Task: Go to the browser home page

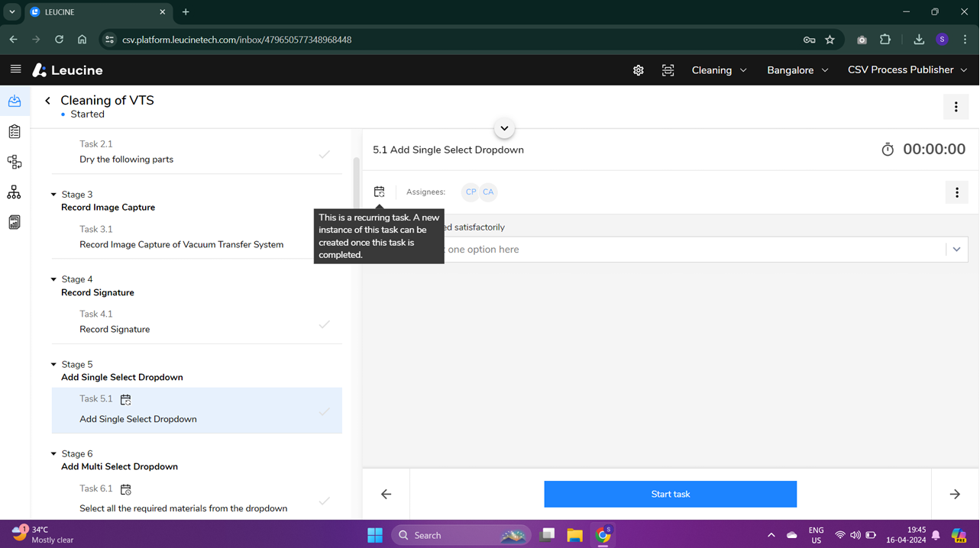Action: tap(82, 40)
